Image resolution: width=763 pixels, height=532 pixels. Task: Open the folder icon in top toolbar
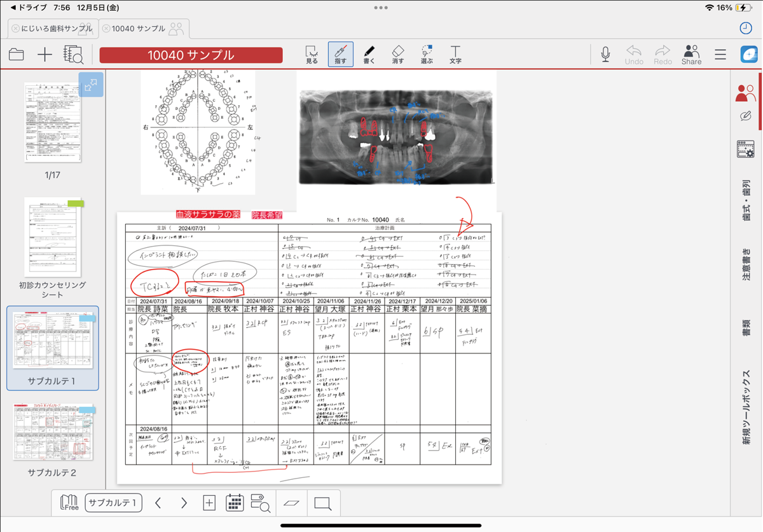pos(17,55)
